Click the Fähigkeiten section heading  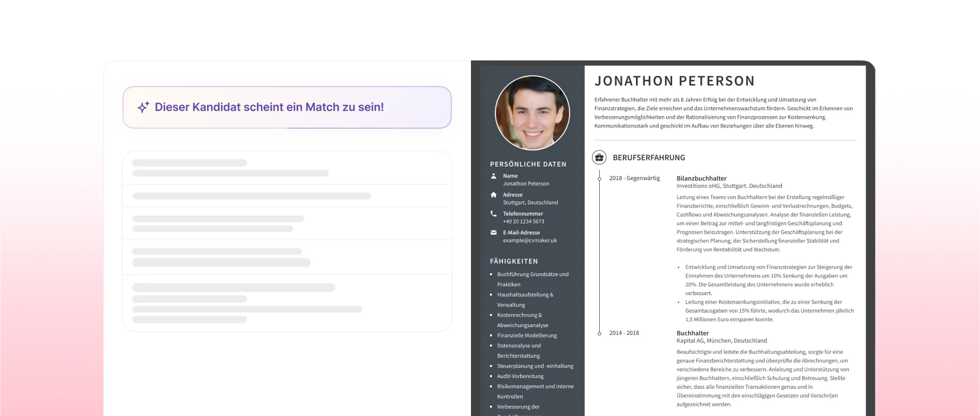click(x=514, y=261)
